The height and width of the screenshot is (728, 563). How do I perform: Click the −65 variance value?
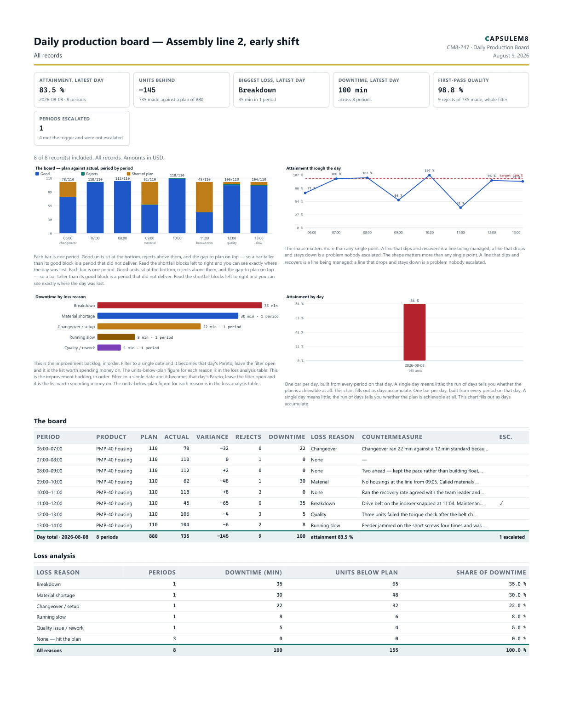[224, 503]
